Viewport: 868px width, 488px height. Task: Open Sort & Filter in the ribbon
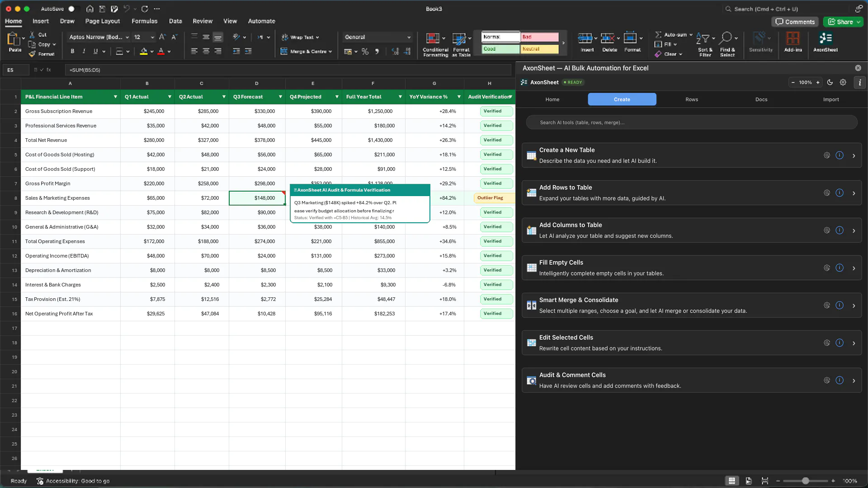tap(705, 44)
